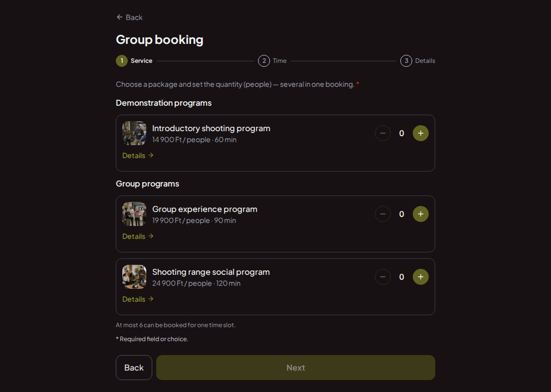View Details of Group experience program
This screenshot has width=551, height=392.
point(138,236)
